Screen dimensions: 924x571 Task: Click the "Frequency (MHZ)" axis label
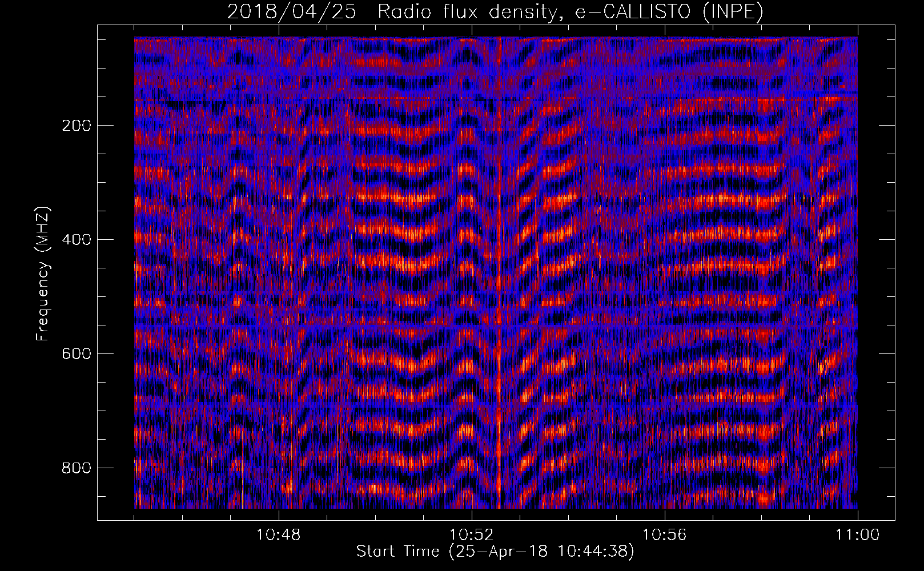coord(43,274)
